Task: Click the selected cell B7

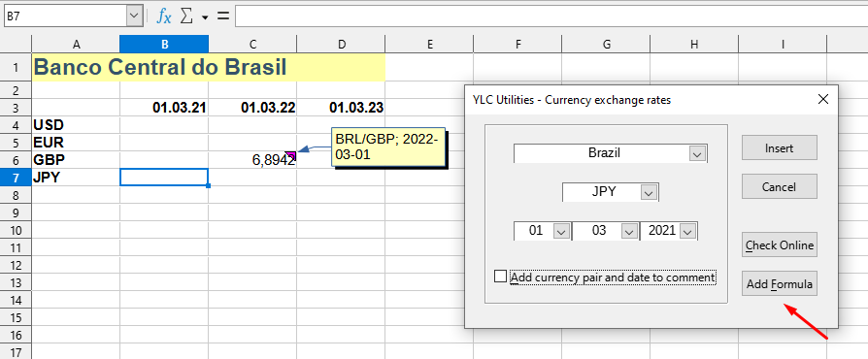Action: tap(164, 178)
